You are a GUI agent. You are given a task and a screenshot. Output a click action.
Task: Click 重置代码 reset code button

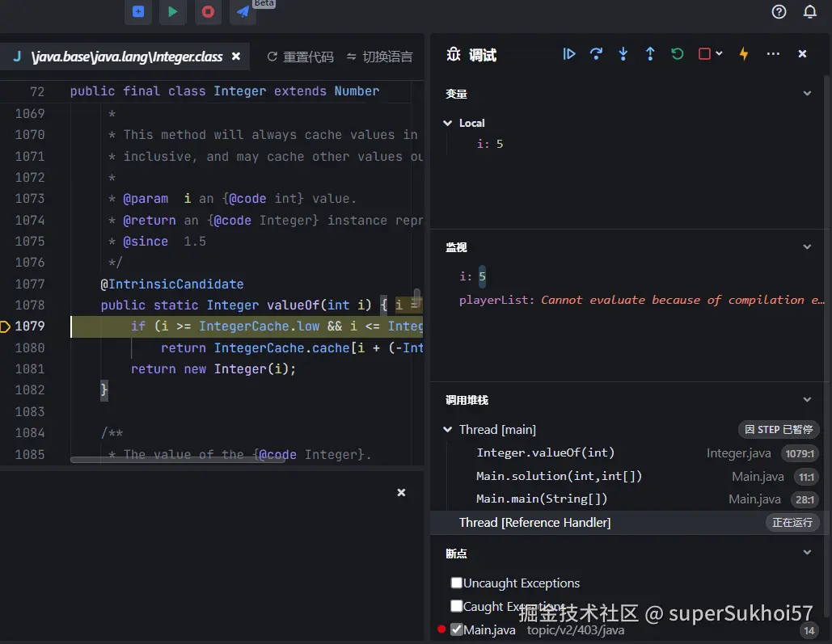pyautogui.click(x=300, y=57)
